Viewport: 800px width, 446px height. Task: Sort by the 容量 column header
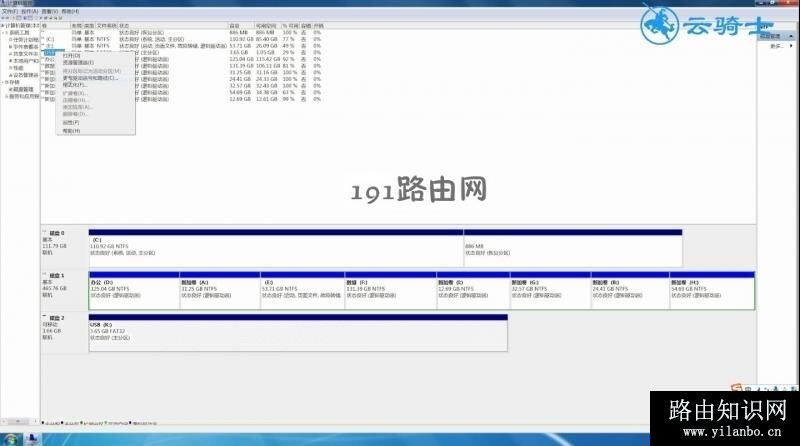(x=241, y=26)
